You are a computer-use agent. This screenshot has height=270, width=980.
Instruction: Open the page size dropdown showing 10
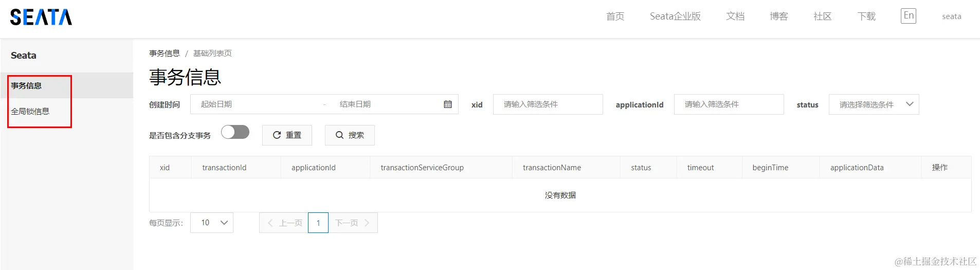212,223
